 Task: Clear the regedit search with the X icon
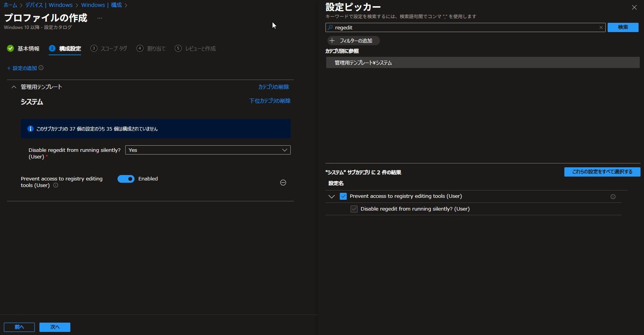coord(601,27)
